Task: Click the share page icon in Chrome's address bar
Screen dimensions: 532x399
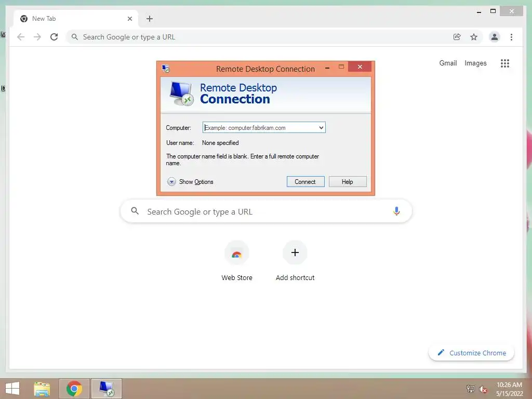Action: 457,37
